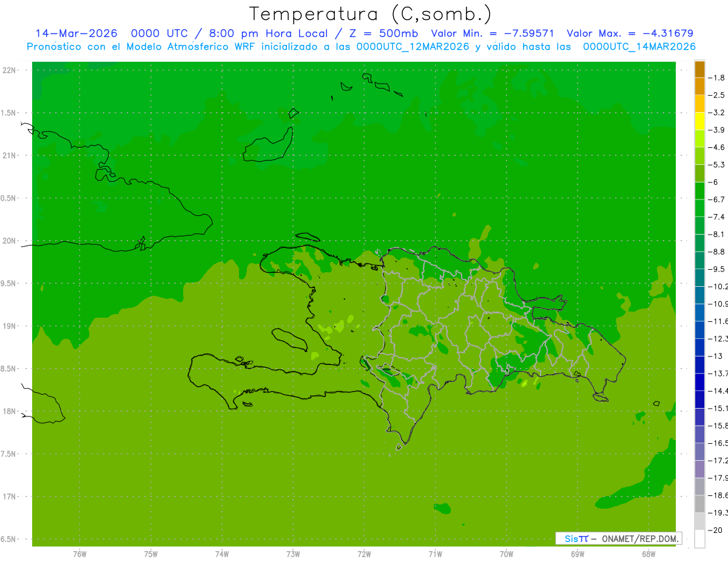Click the "70W" longitude label
728x562 pixels.
507,554
